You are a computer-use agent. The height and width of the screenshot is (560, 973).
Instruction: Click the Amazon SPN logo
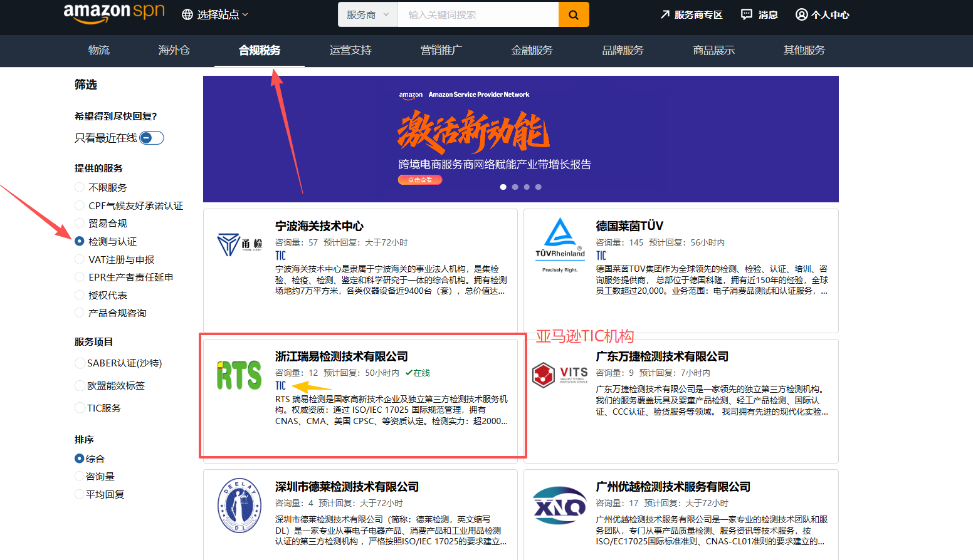coord(113,13)
